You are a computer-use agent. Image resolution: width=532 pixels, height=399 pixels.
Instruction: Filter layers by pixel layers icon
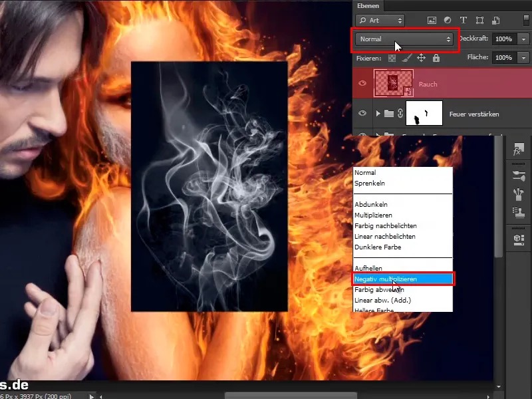[x=432, y=21]
